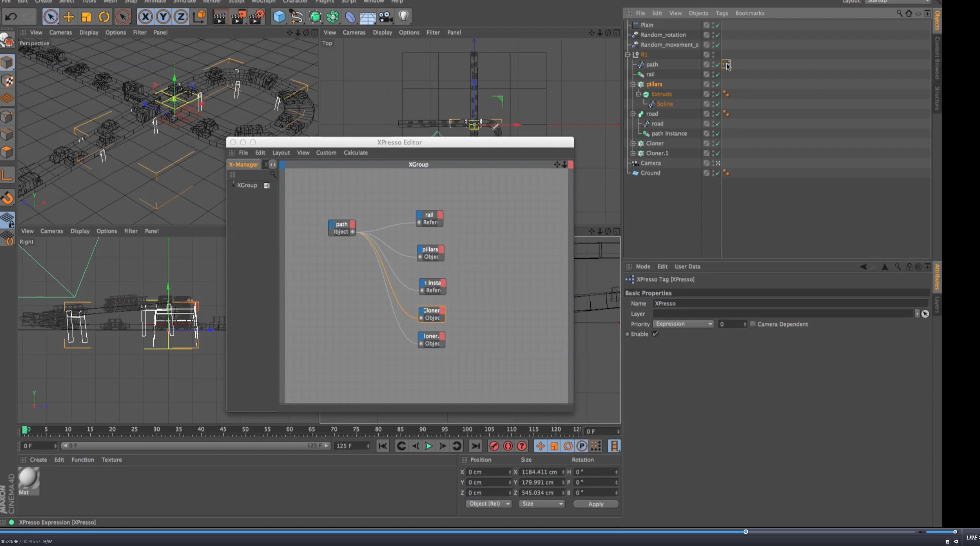Viewport: 980px width, 546px height.
Task: Toggle visibility check for Ground object
Action: coord(717,173)
